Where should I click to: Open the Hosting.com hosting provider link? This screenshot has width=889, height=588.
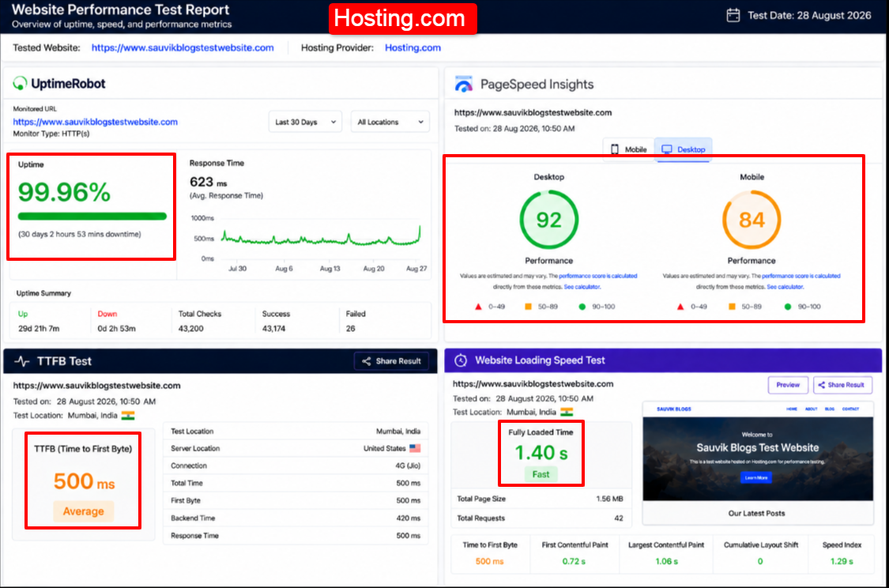(x=412, y=47)
